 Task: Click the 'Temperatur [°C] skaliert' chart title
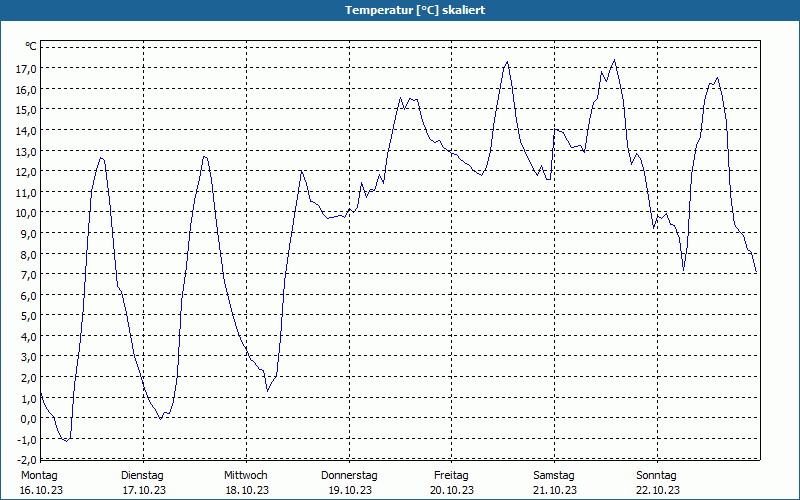tap(415, 10)
